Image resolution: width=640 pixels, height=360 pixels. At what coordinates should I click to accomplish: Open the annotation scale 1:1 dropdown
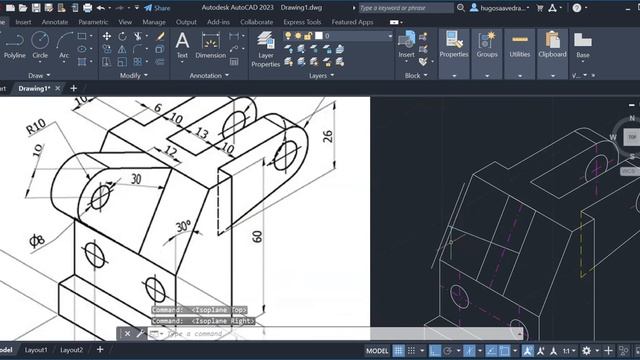569,351
